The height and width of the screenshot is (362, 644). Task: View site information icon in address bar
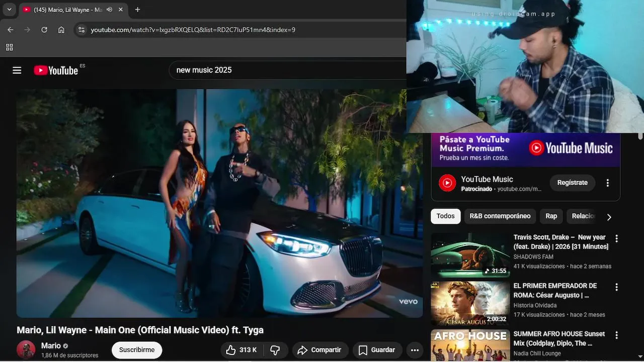click(x=82, y=30)
